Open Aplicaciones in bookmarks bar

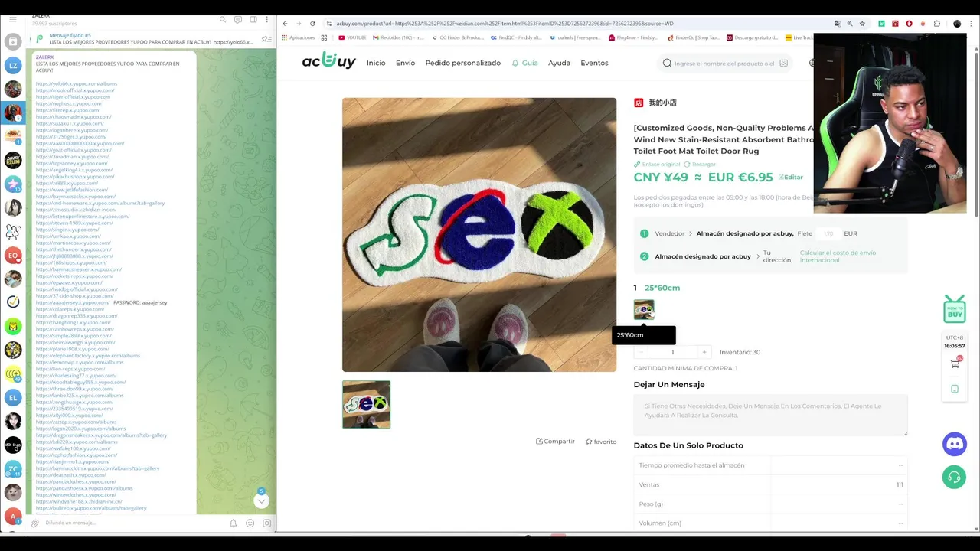(299, 37)
